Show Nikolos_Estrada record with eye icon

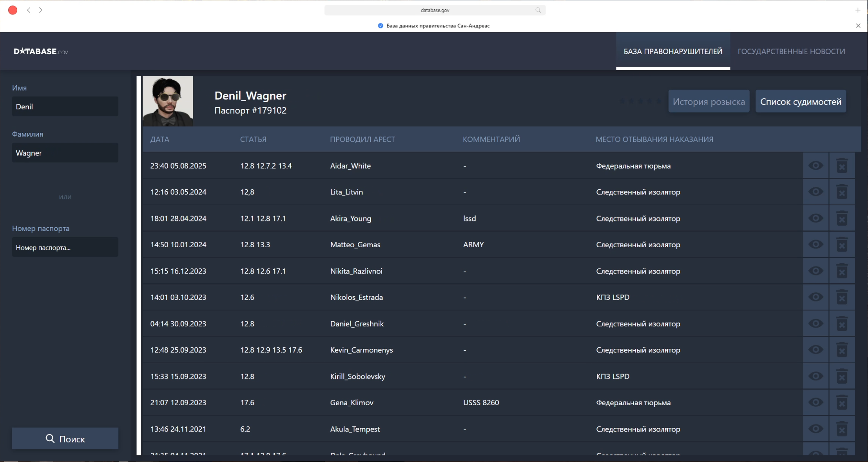tap(815, 297)
